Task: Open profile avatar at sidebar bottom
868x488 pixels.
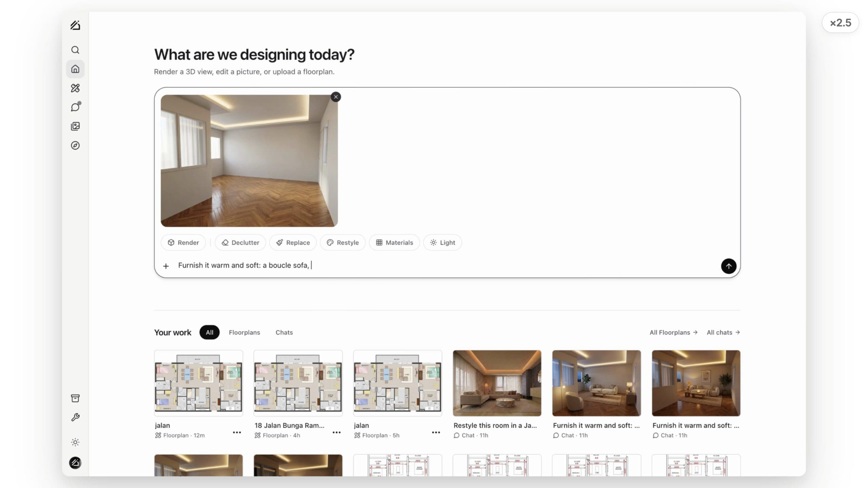Action: coord(75,463)
